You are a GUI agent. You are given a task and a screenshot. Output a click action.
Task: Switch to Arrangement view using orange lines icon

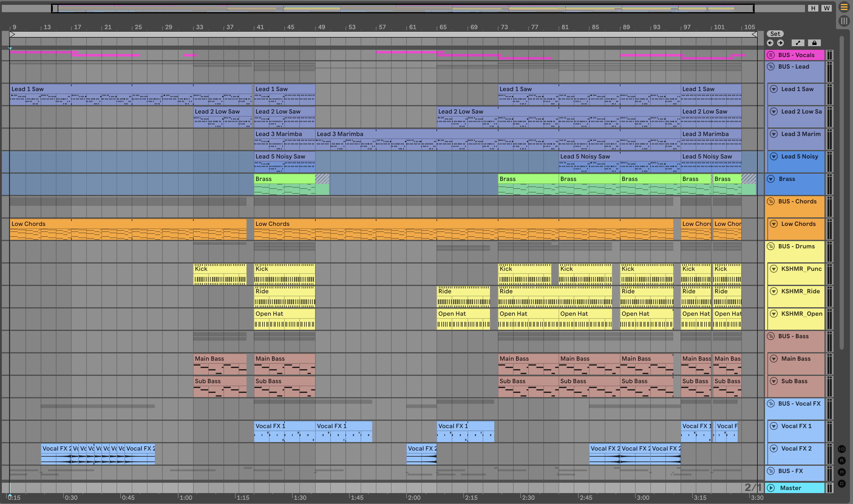[x=844, y=7]
